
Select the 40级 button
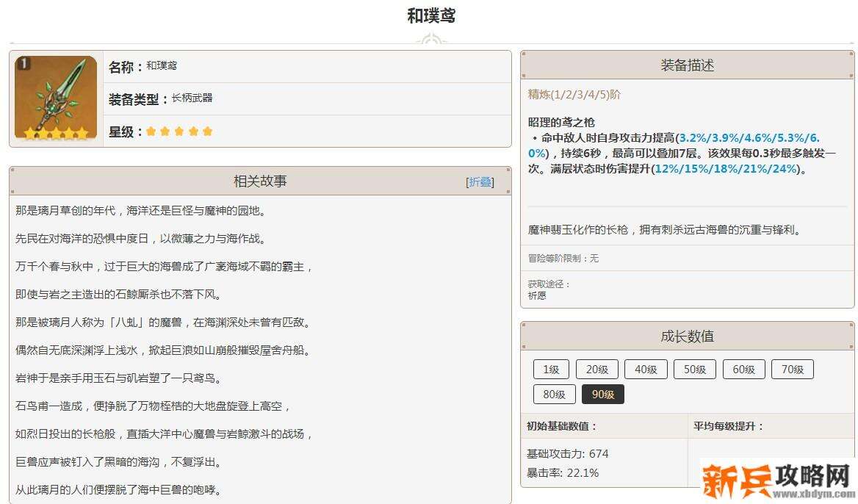646,369
